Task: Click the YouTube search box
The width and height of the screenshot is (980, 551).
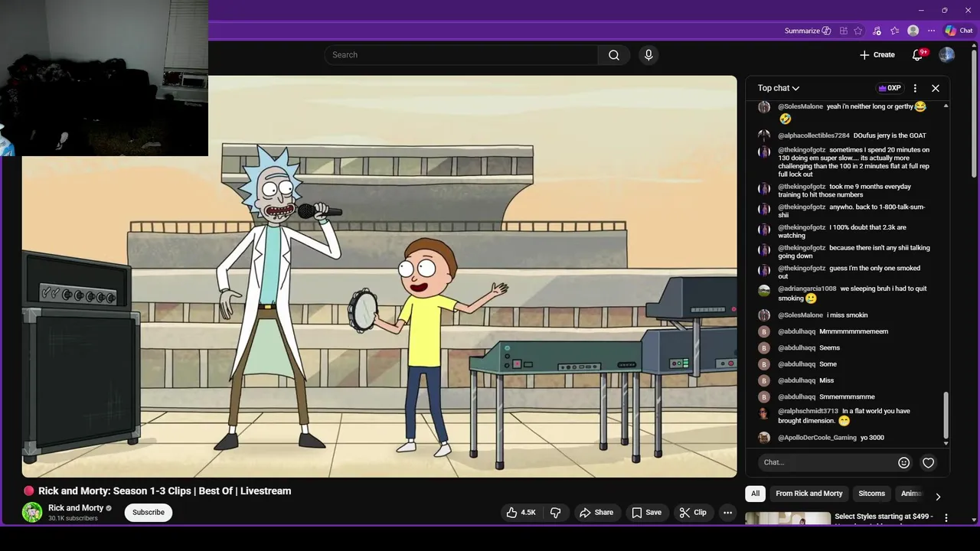Action: click(462, 55)
